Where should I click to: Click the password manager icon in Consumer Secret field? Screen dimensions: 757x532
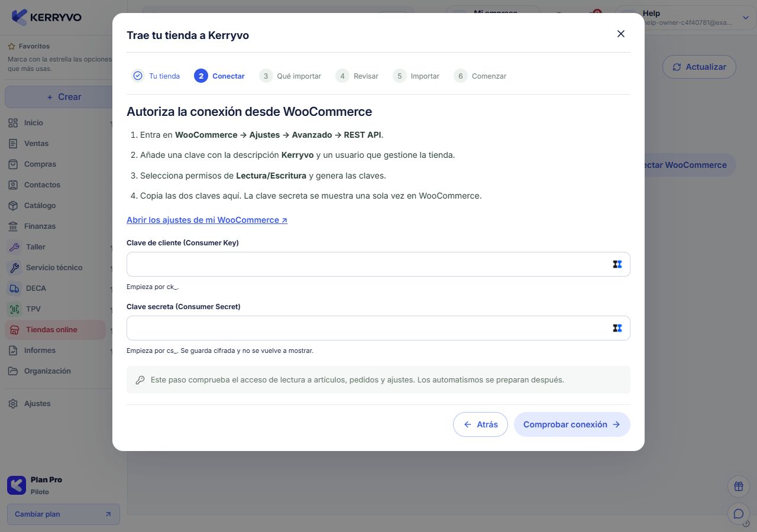pyautogui.click(x=617, y=328)
